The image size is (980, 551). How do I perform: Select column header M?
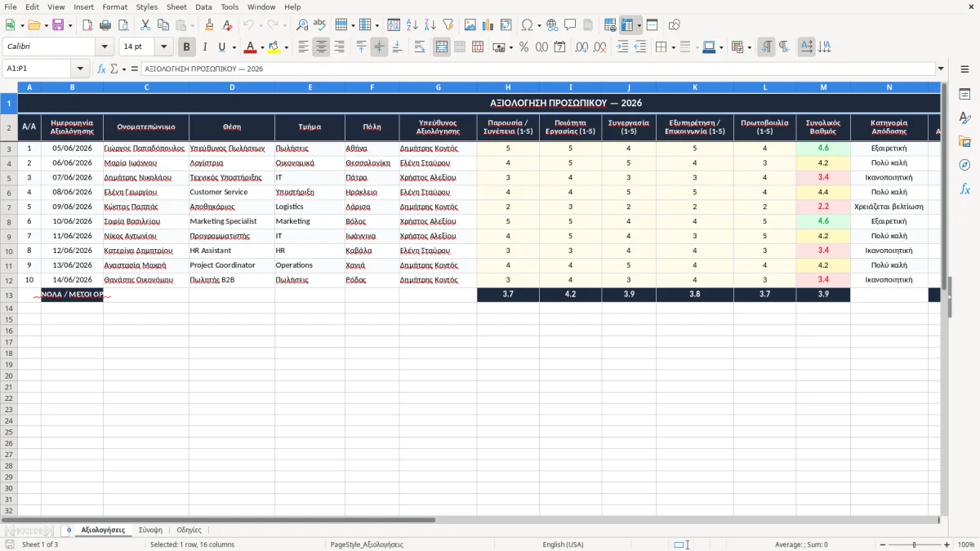click(823, 87)
